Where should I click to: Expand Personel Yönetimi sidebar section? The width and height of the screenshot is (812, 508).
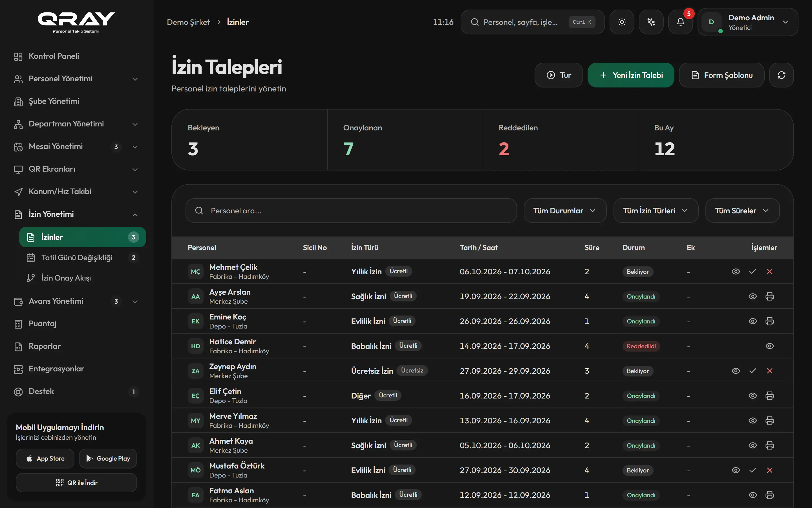point(76,79)
